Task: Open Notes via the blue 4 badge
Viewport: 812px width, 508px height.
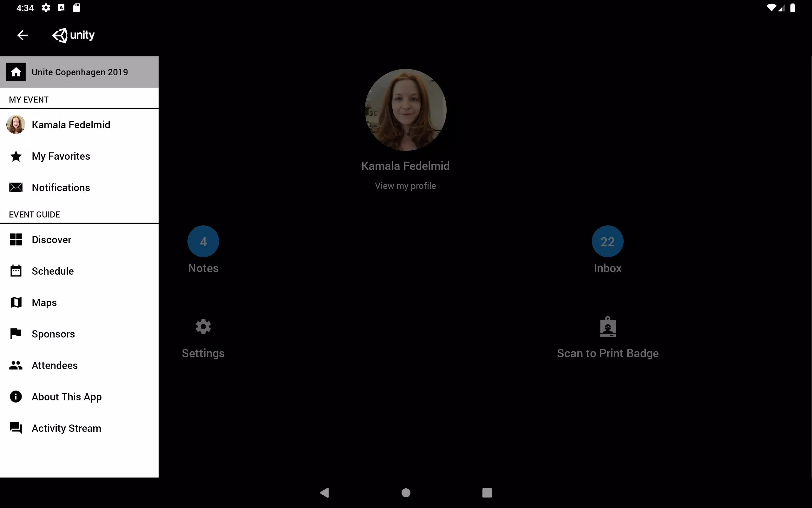Action: click(203, 242)
